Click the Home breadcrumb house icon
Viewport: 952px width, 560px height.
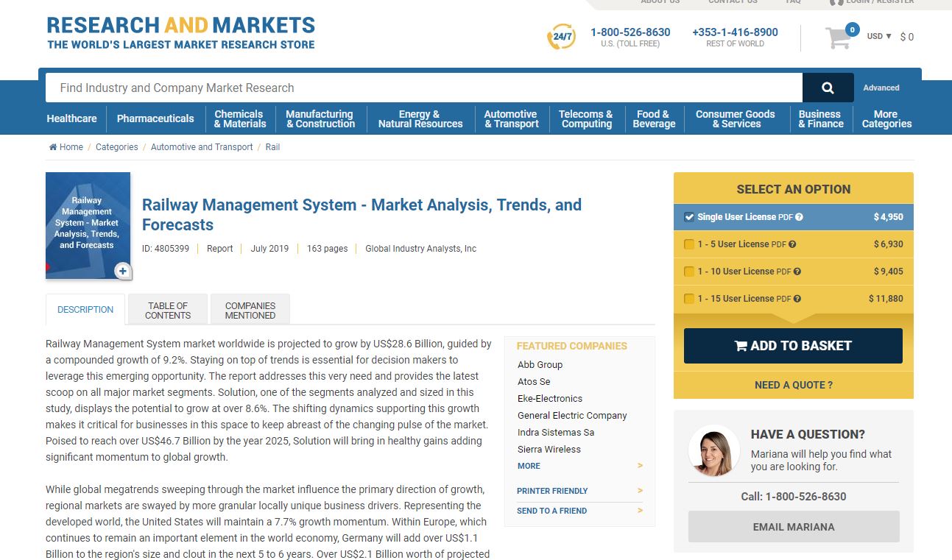coord(53,147)
